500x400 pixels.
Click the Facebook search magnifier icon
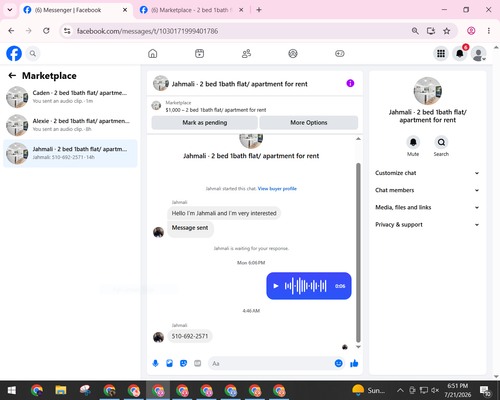pos(33,53)
